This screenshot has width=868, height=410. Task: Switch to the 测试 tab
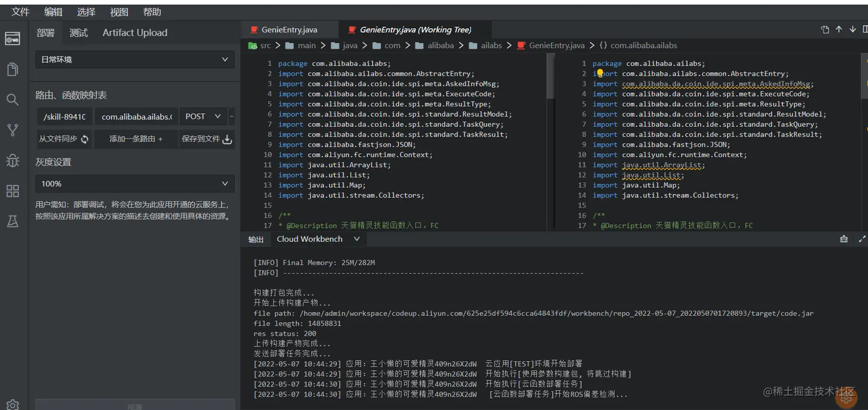pos(79,33)
